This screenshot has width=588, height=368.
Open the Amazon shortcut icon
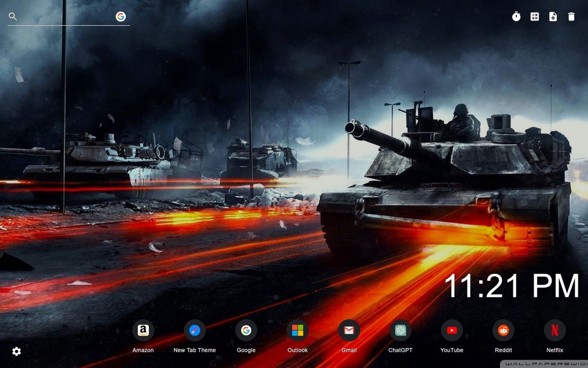click(x=143, y=330)
